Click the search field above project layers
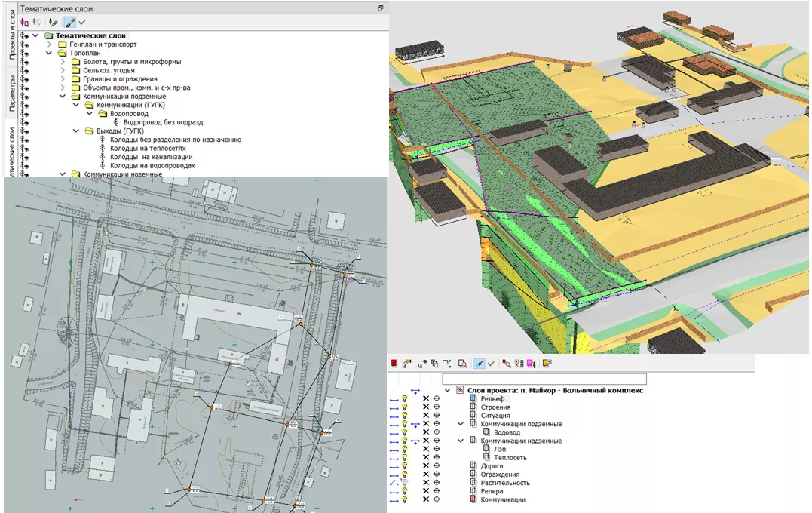 click(544, 379)
